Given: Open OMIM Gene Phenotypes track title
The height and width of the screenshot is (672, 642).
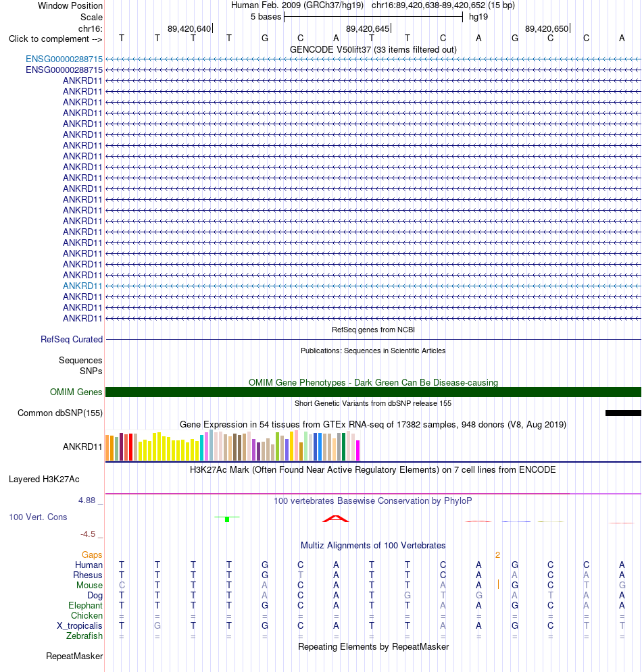Looking at the screenshot, I should tap(373, 382).
